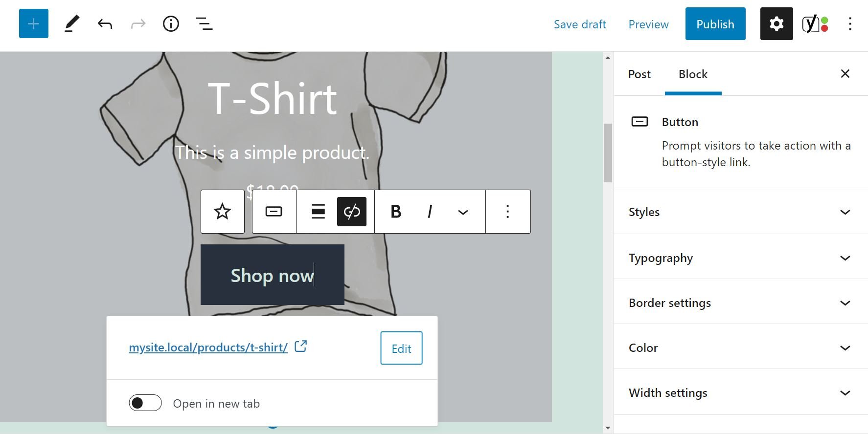The image size is (868, 434).
Task: Select the pencil Tools icon
Action: point(72,23)
